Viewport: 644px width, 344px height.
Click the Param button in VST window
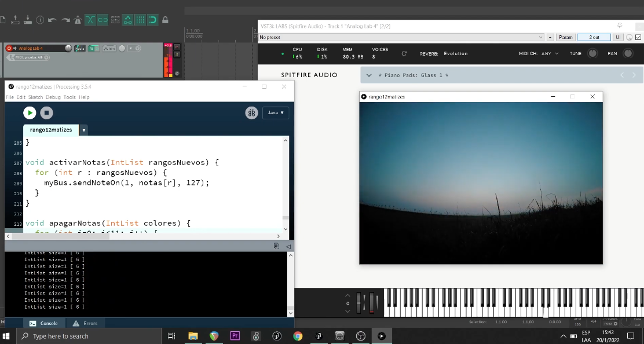[x=565, y=37]
